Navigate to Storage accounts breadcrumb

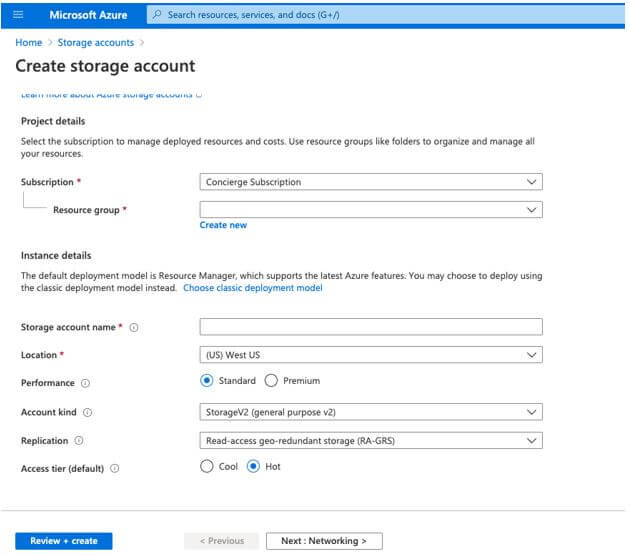click(95, 43)
